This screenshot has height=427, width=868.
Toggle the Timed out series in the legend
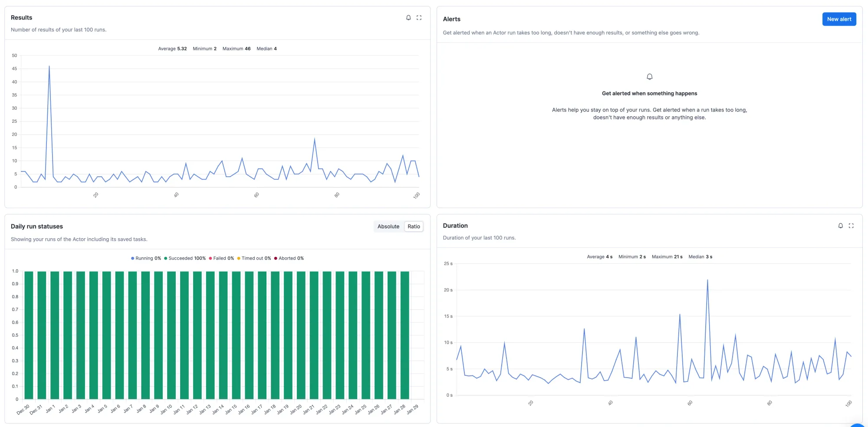point(239,258)
